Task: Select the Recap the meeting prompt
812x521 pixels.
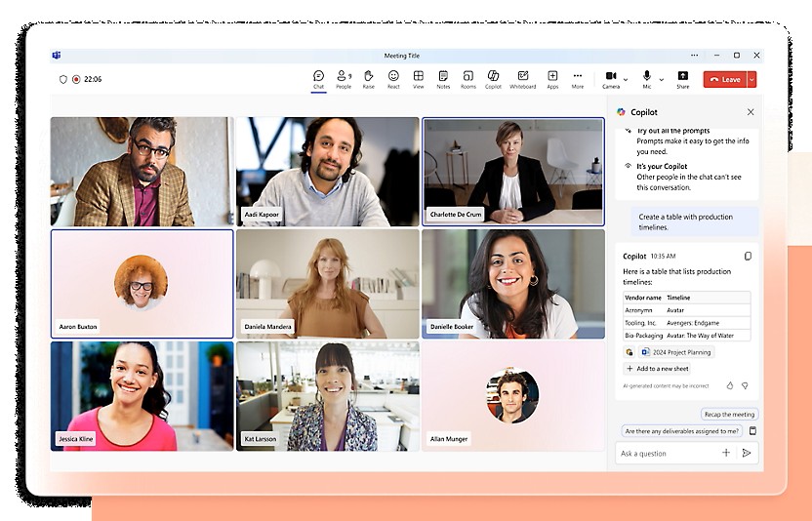Action: coord(729,415)
